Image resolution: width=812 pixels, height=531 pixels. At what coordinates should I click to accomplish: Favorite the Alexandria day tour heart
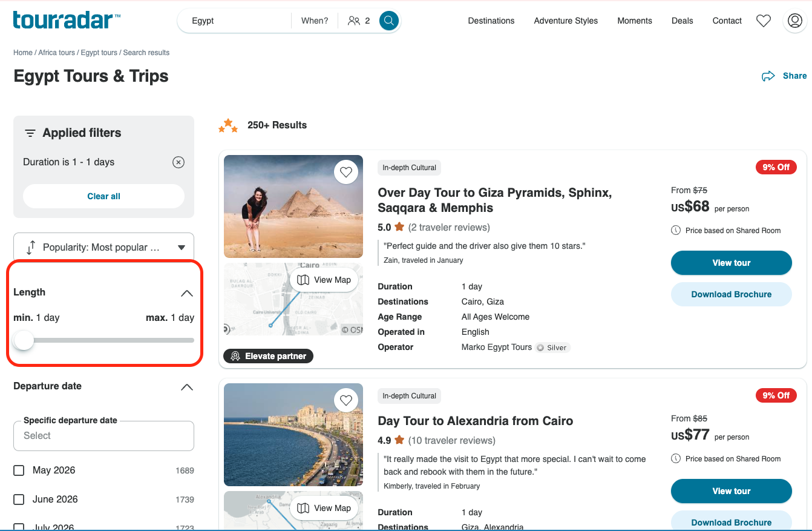click(x=346, y=400)
